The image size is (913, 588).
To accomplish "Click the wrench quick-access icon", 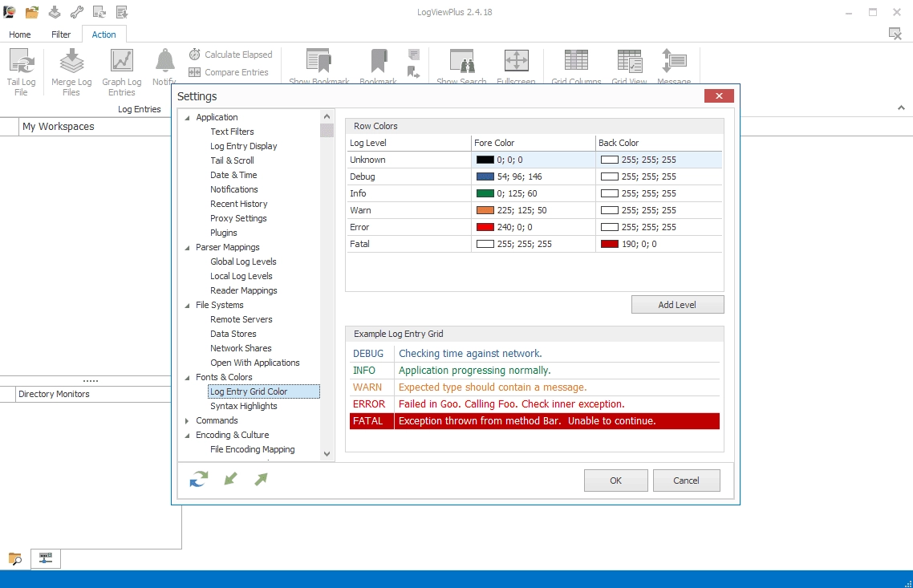I will (77, 12).
